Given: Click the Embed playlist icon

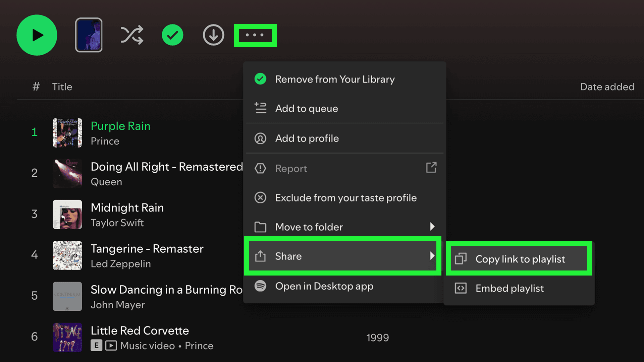Looking at the screenshot, I should (461, 288).
